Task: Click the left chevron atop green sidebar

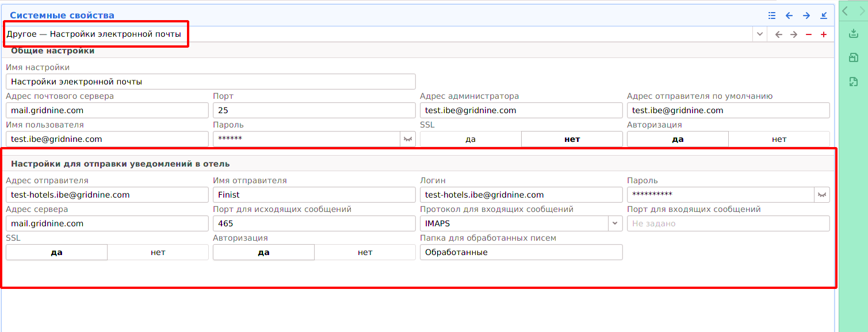Action: coord(845,11)
